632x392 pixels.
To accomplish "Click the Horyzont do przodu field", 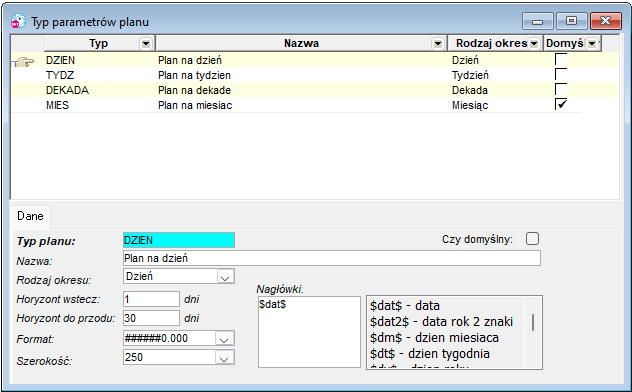I will pos(151,318).
